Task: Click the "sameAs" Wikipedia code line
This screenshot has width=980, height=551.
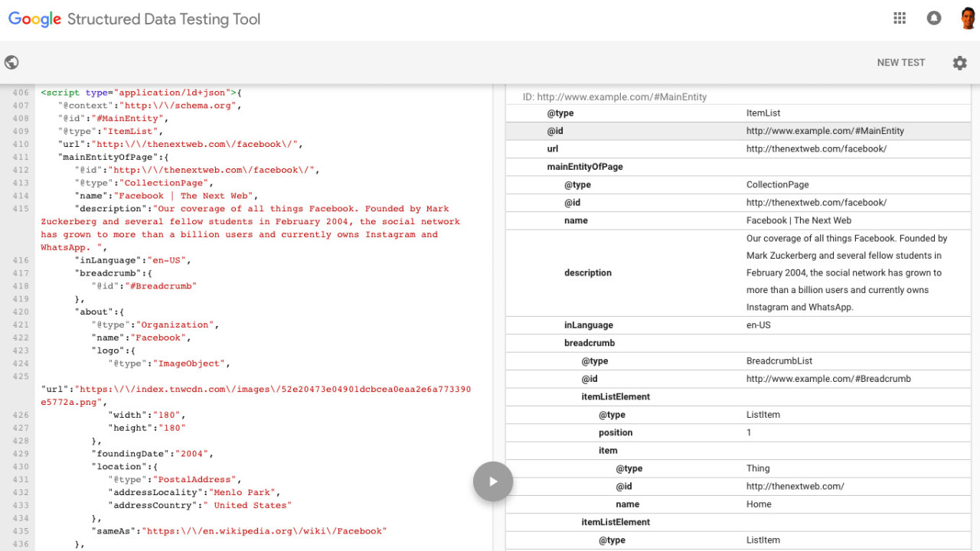Action: point(239,531)
